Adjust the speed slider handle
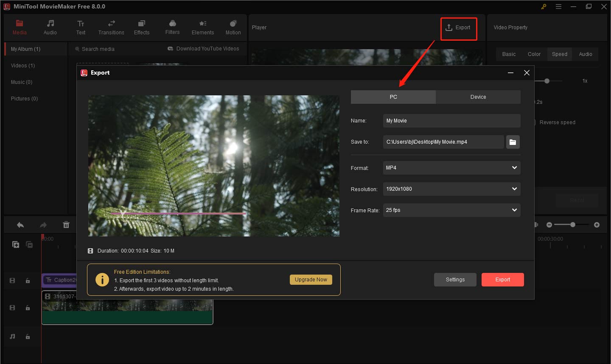 (x=547, y=81)
